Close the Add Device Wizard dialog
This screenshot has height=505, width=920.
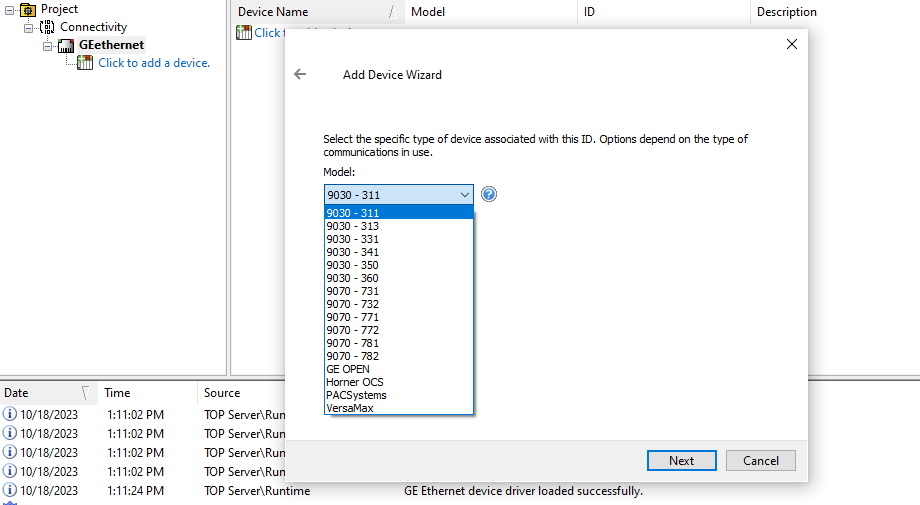792,44
